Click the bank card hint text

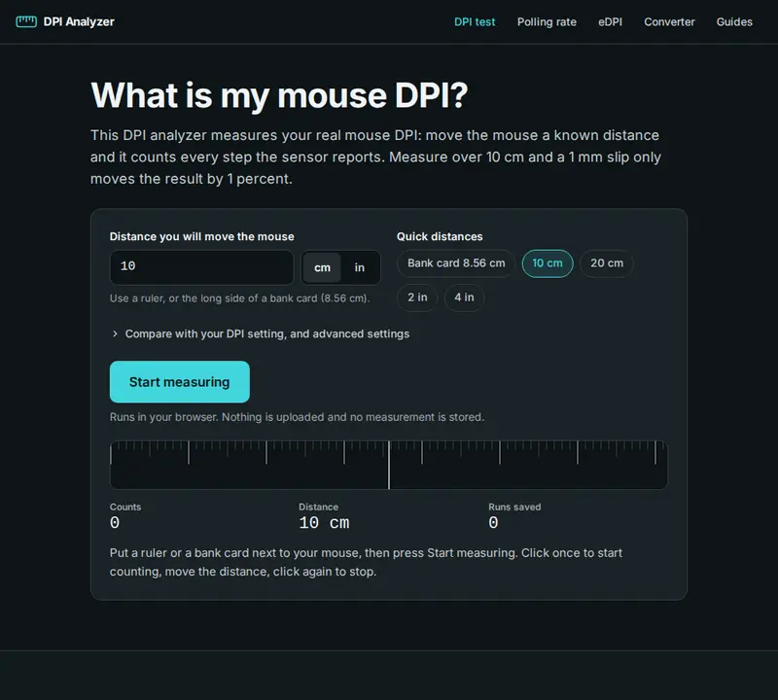pyautogui.click(x=239, y=298)
